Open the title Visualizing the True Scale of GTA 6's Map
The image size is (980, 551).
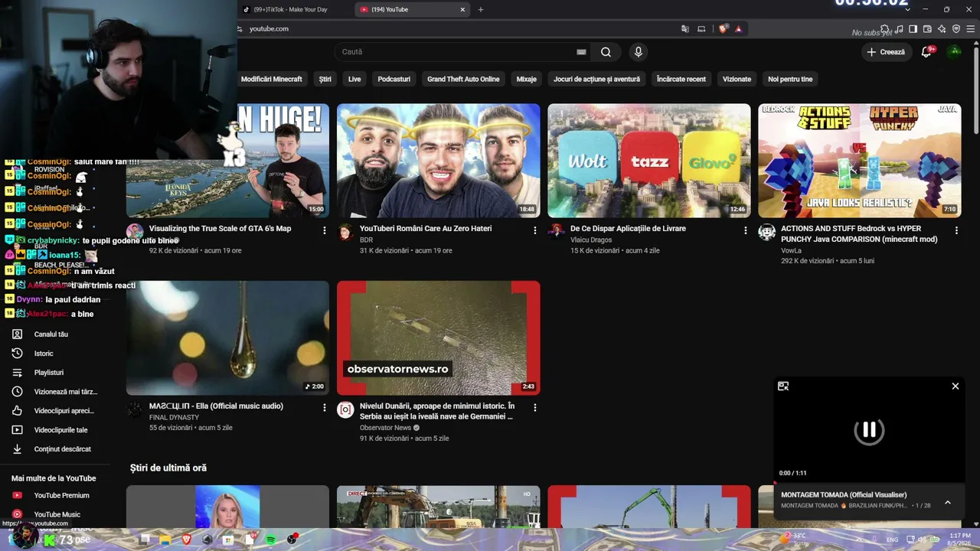coord(220,229)
